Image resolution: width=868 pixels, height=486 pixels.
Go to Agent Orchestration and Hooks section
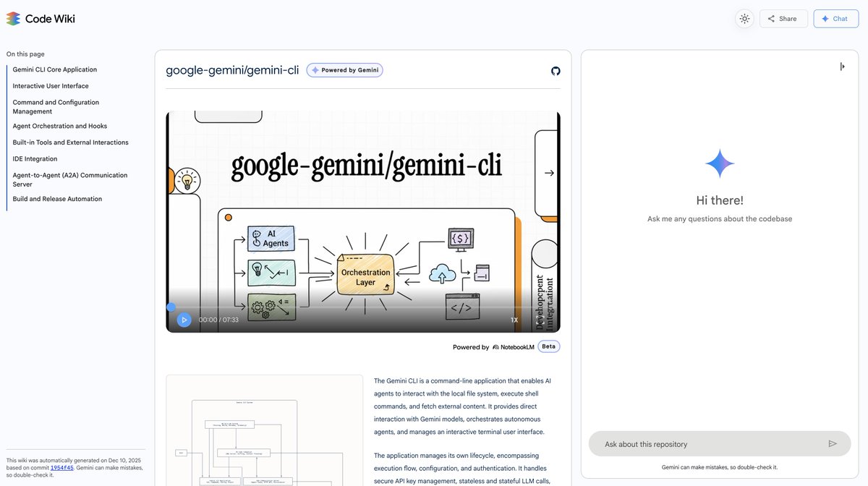pyautogui.click(x=60, y=126)
